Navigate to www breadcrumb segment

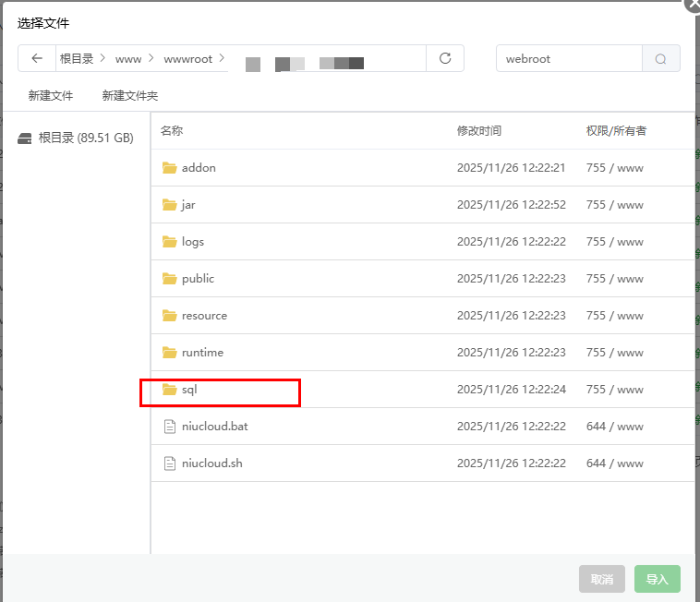point(128,58)
